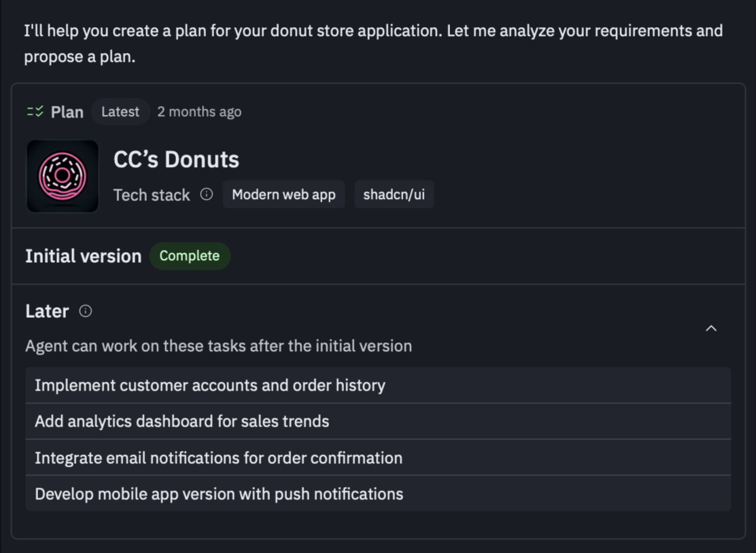Click the Modern web app tag
The height and width of the screenshot is (553, 756).
283,195
